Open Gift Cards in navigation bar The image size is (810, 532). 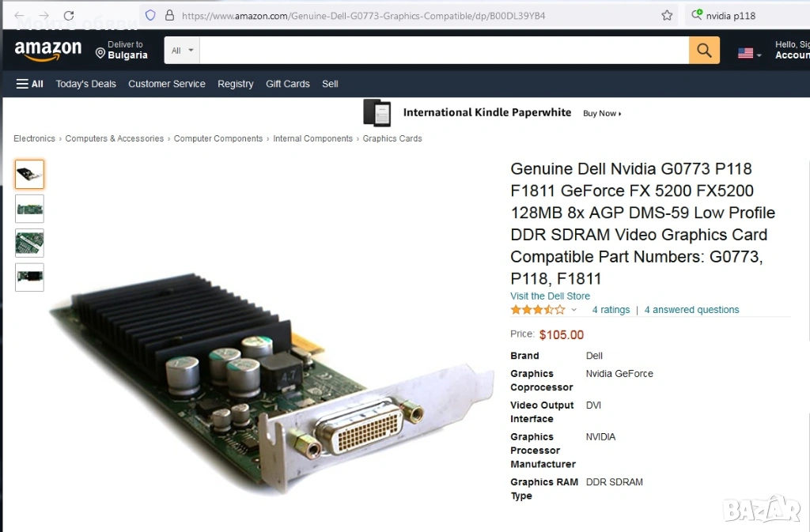pos(288,84)
